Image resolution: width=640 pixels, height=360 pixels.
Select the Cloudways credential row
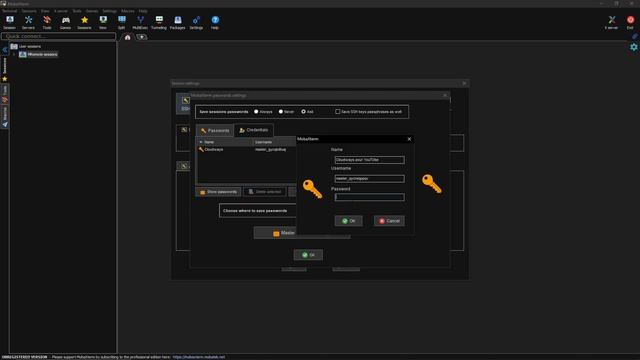pos(246,150)
